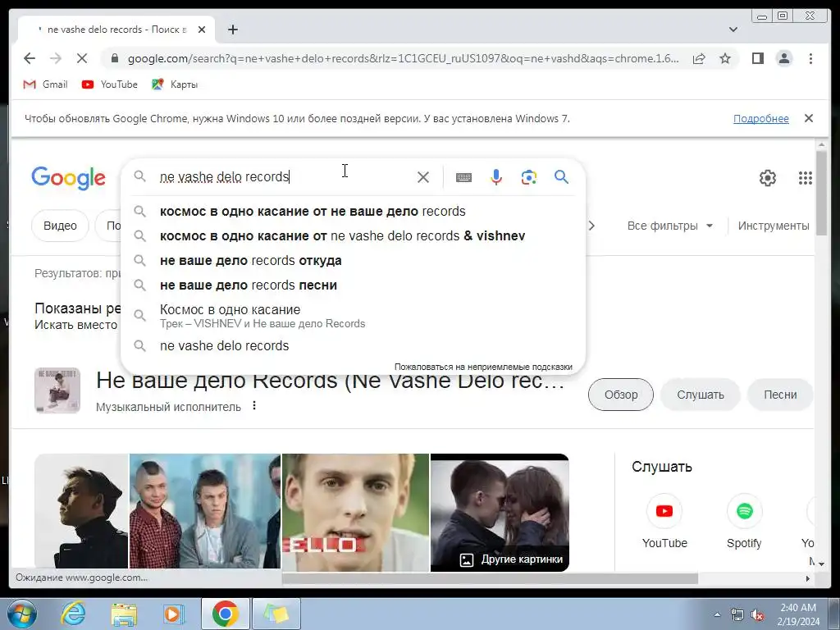Open Chrome three-dot menu

pos(810,58)
